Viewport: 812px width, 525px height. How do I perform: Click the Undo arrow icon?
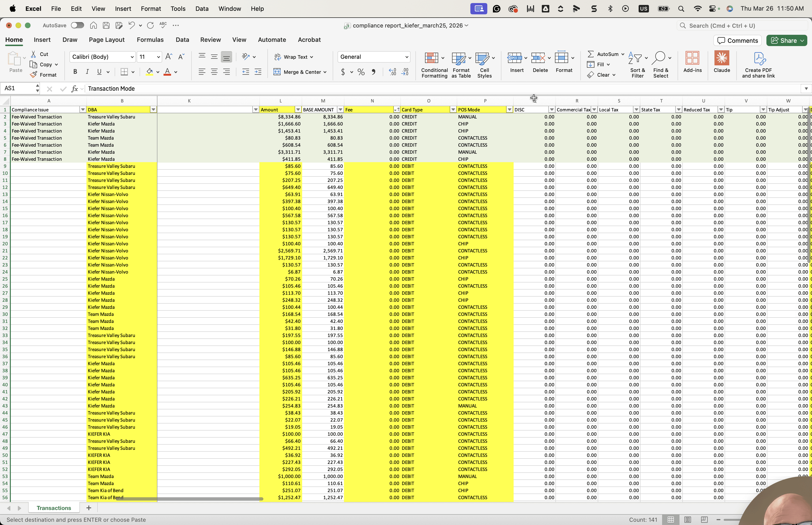pyautogui.click(x=132, y=25)
